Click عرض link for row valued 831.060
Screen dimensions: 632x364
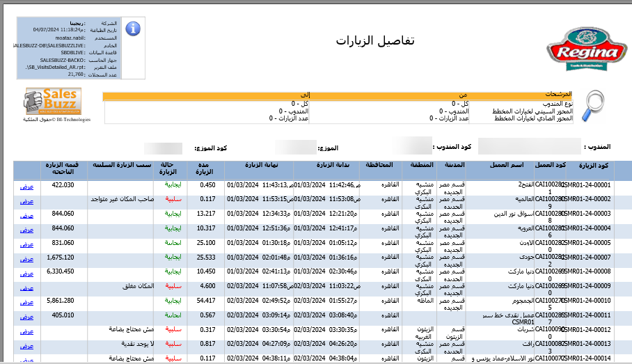[x=26, y=244]
